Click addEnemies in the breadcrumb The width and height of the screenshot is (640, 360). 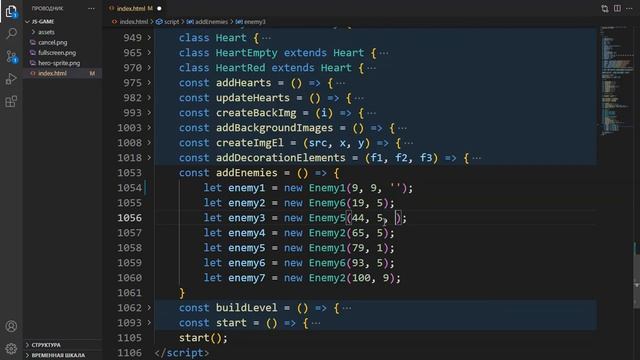click(211, 22)
